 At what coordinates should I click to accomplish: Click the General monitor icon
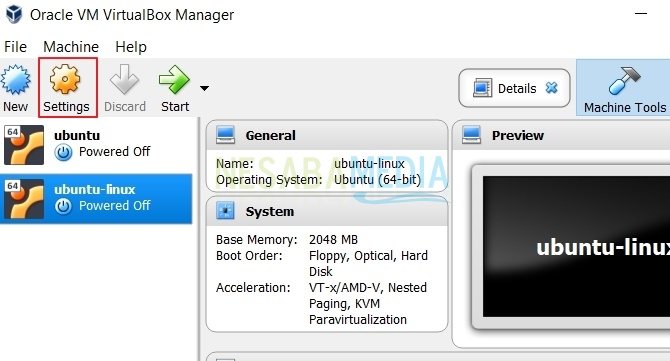225,135
